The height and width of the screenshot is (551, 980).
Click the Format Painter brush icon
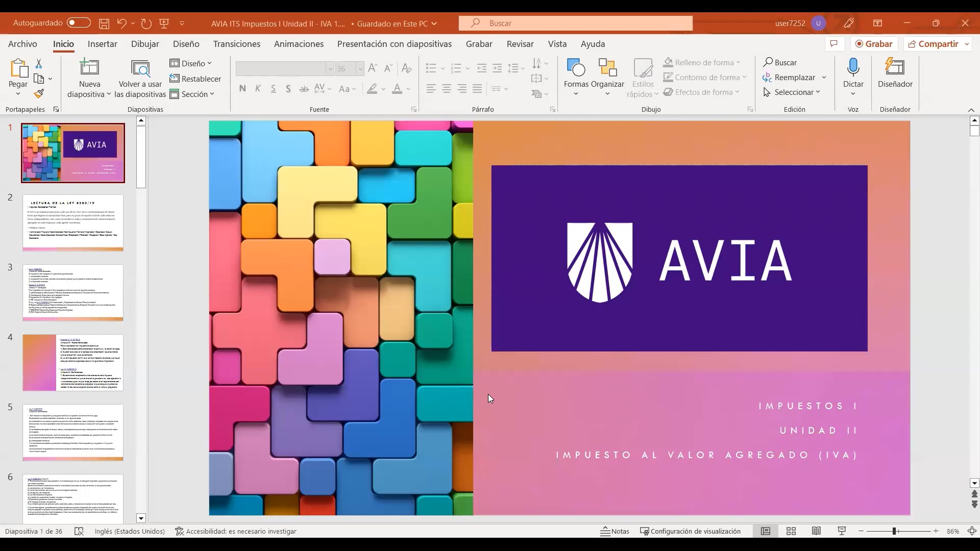(x=39, y=94)
